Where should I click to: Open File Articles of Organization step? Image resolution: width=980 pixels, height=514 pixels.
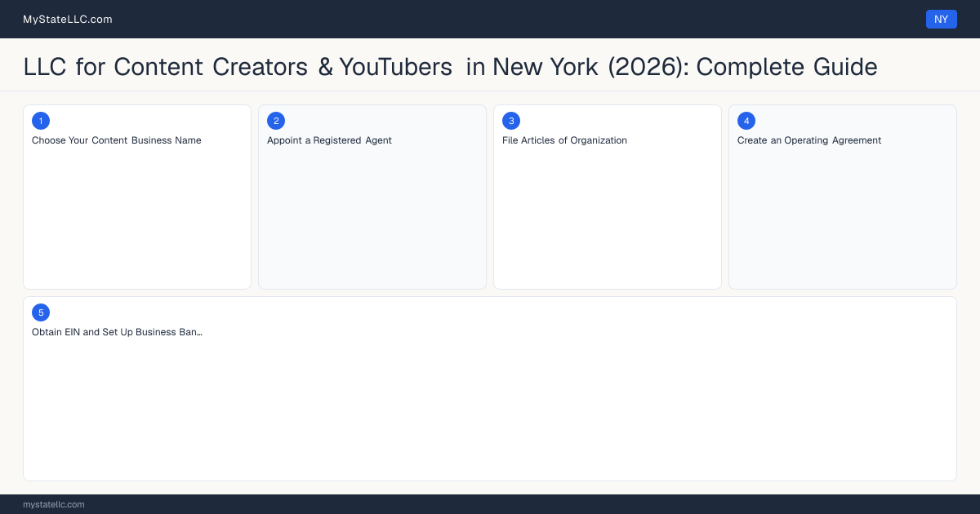(564, 140)
